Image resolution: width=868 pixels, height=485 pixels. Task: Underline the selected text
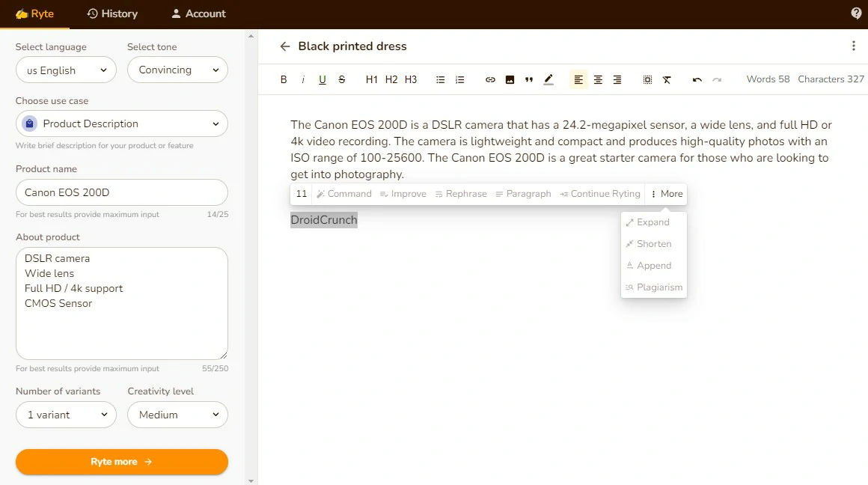click(323, 80)
